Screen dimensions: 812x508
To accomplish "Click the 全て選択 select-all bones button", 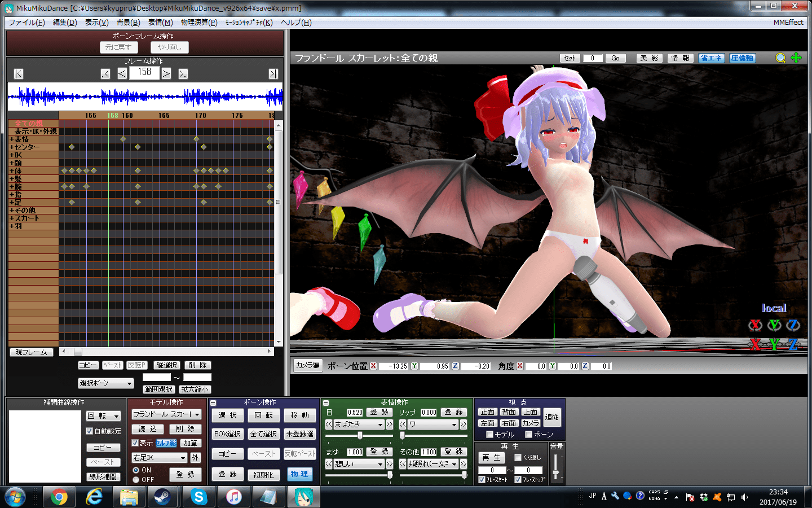I will (263, 434).
